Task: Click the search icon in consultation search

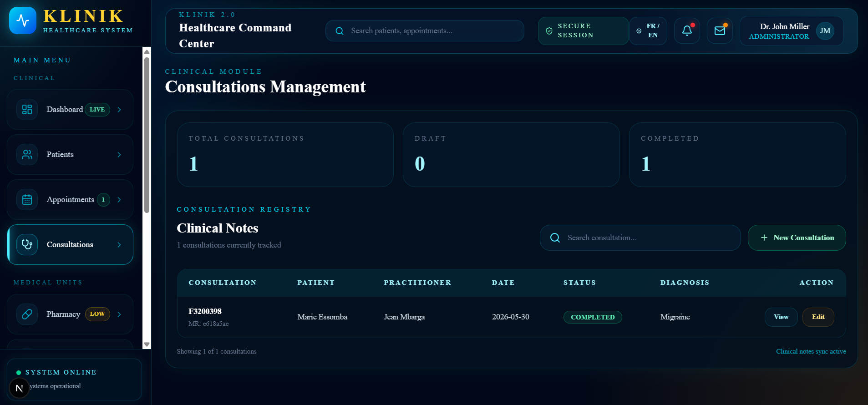Action: point(555,238)
